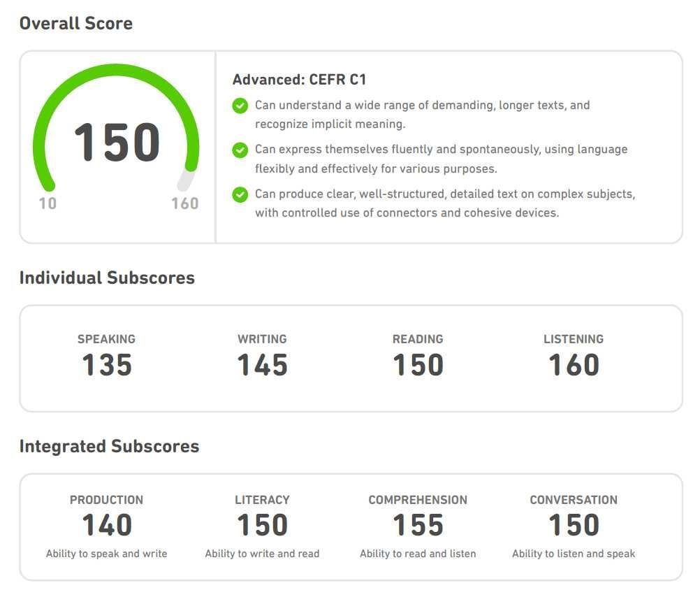
Task: Click the gauge minimum label '10'
Action: pos(48,203)
